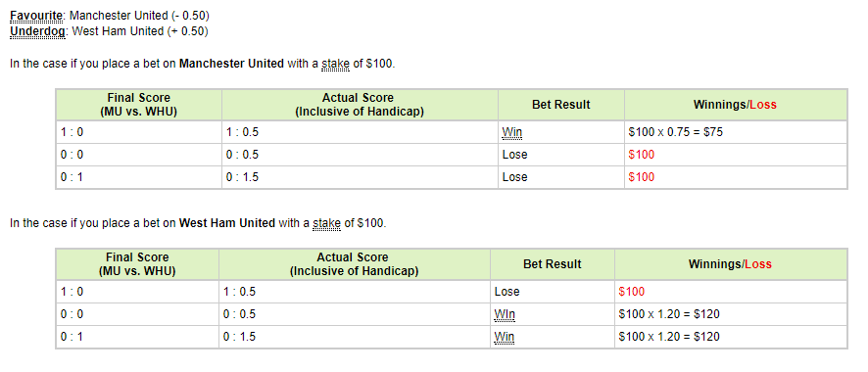Click the 'Bet Result' header in first table
Image resolution: width=868 pixels, height=372 pixels.
point(561,105)
